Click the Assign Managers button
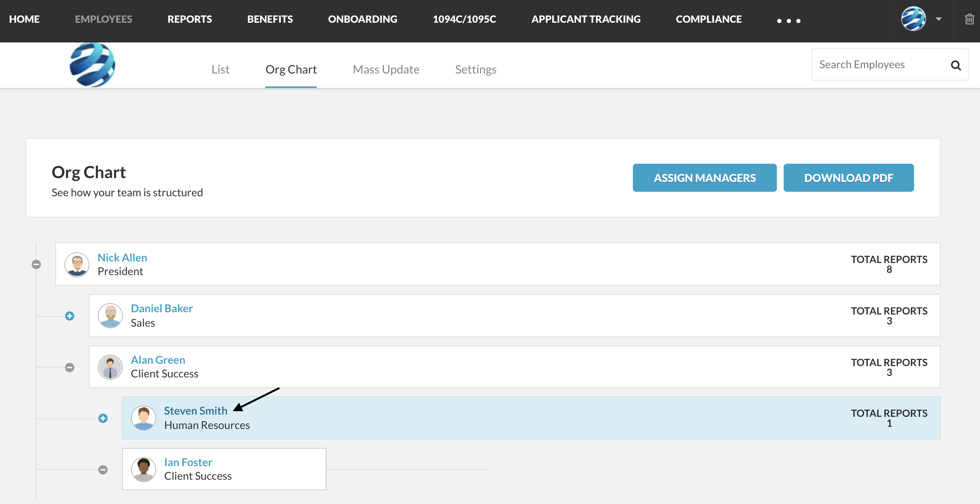This screenshot has height=504, width=980. click(x=705, y=177)
